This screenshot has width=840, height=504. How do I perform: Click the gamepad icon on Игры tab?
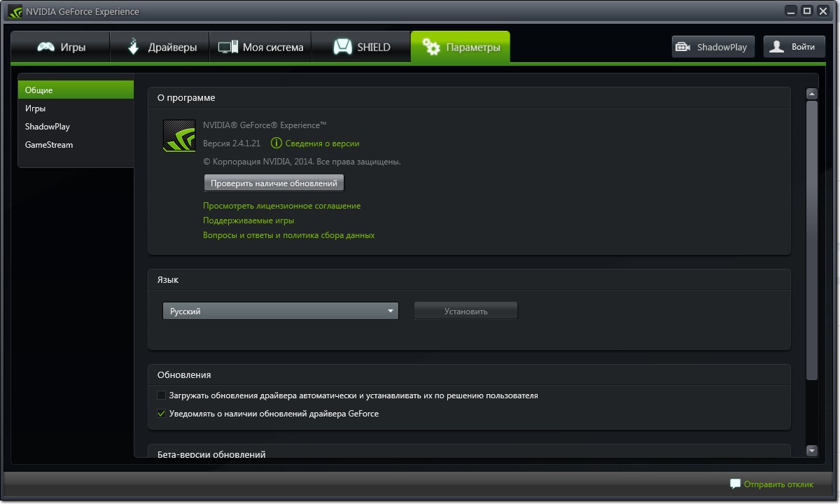46,48
